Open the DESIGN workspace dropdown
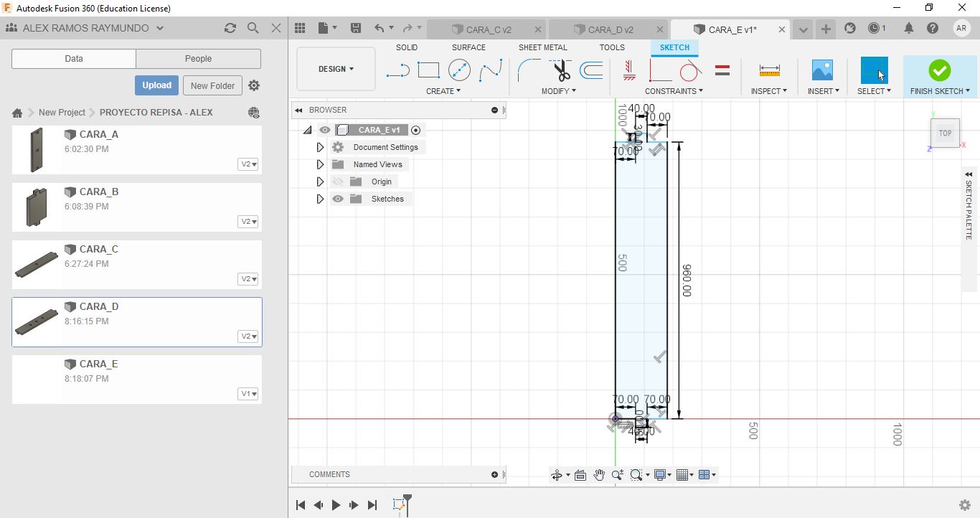This screenshot has width=980, height=518. pos(336,70)
